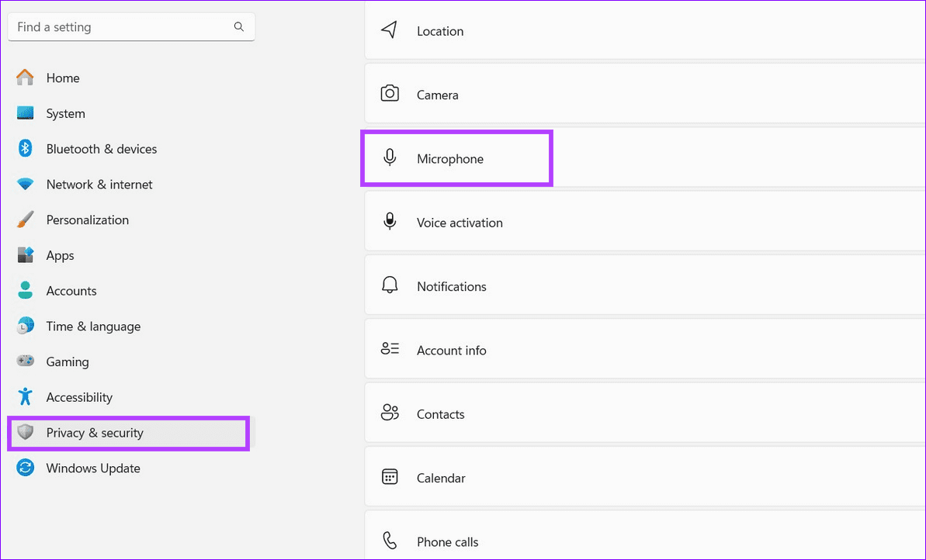Open the Voice activation settings text
This screenshot has height=560, width=926.
tap(460, 223)
